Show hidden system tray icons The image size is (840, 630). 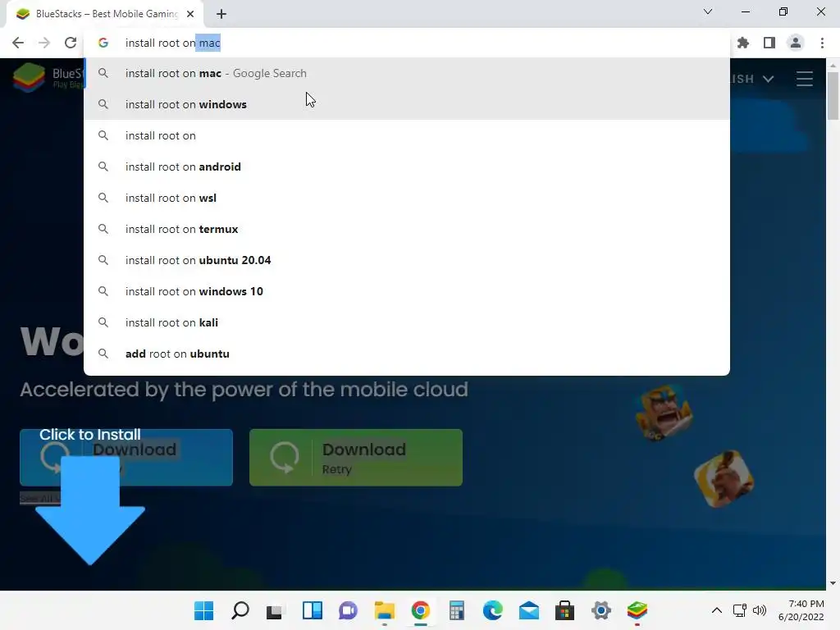[x=717, y=610]
